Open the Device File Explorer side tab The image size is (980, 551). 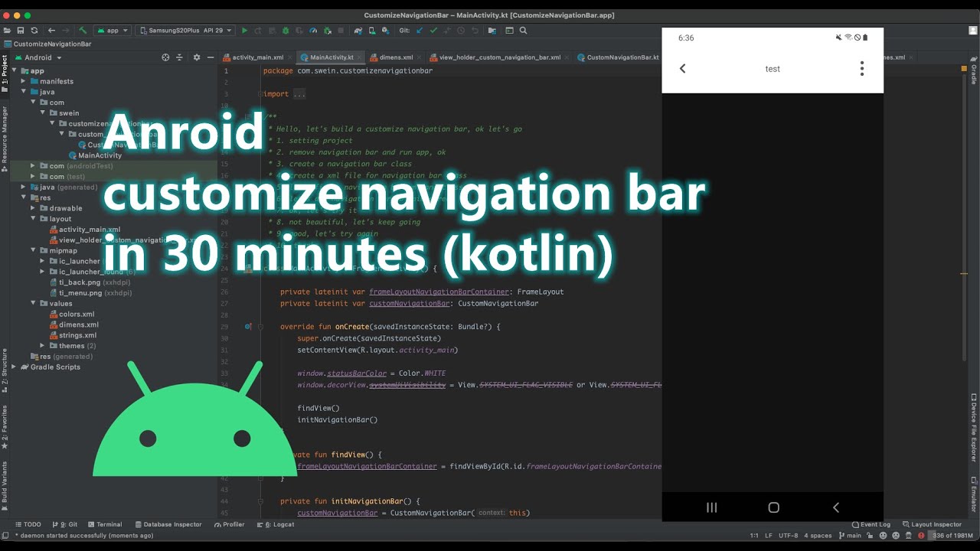(x=974, y=427)
